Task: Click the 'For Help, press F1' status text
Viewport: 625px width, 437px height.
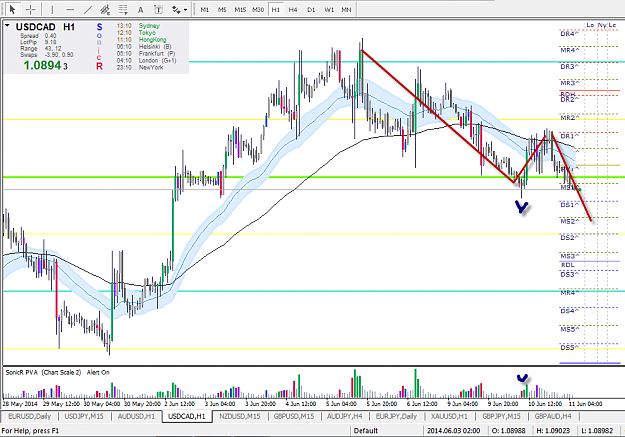Action: click(30, 431)
